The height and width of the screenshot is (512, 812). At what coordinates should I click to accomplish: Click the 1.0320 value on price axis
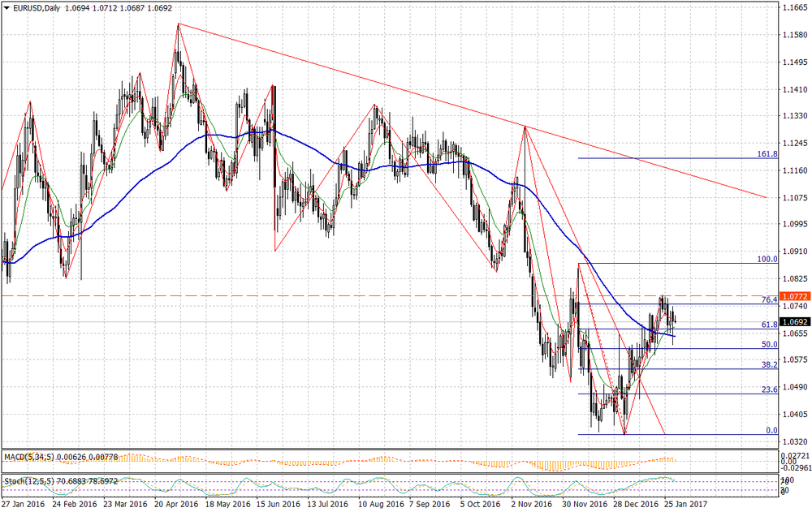click(x=793, y=440)
